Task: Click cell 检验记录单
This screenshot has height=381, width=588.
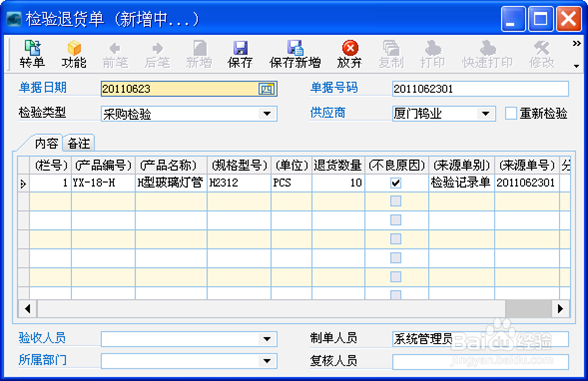Action: 461,183
